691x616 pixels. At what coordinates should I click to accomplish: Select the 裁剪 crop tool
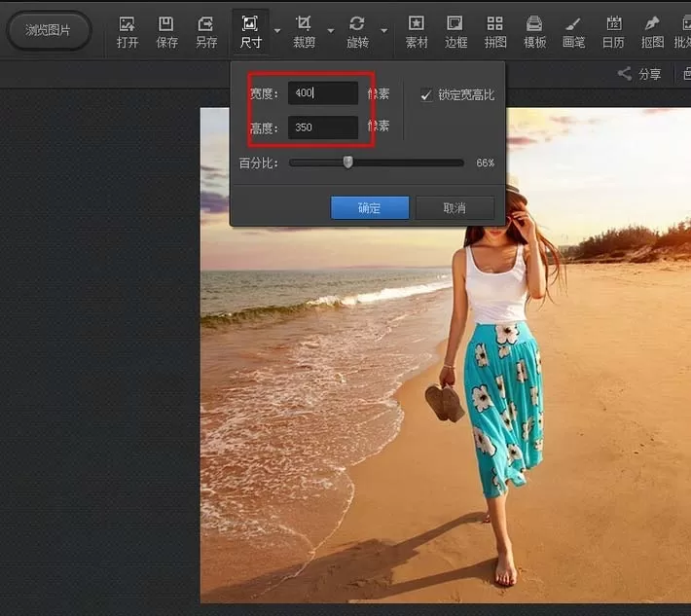tap(304, 32)
